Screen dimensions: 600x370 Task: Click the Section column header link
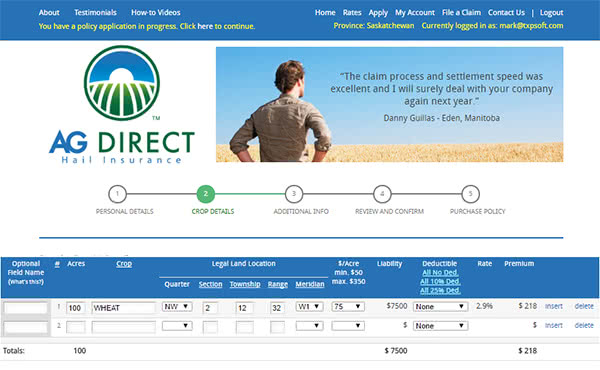[x=210, y=284]
